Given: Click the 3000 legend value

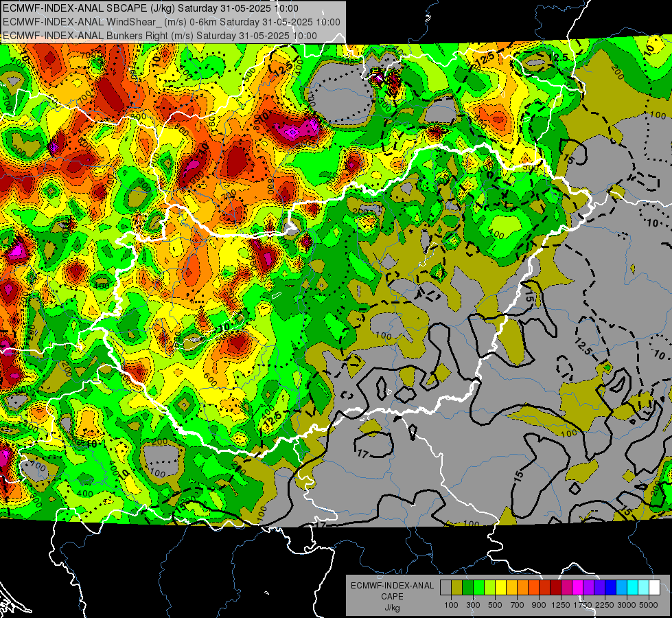Looking at the screenshot, I should [627, 605].
